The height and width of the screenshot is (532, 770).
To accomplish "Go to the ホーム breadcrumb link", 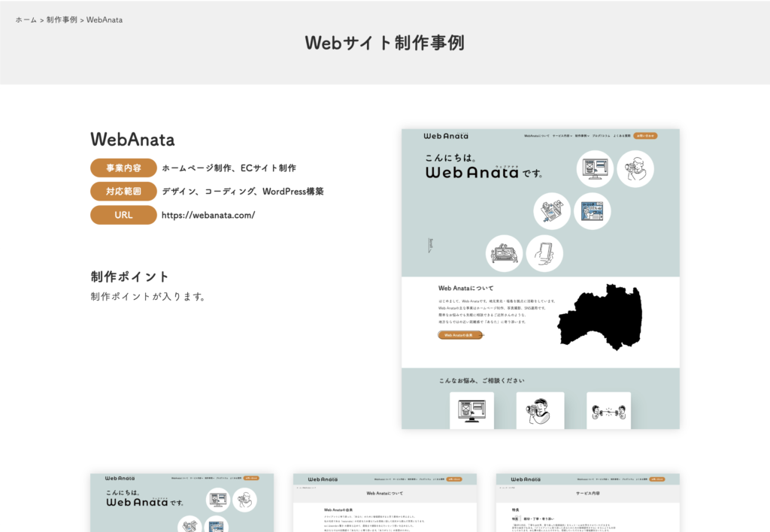I will pyautogui.click(x=26, y=20).
